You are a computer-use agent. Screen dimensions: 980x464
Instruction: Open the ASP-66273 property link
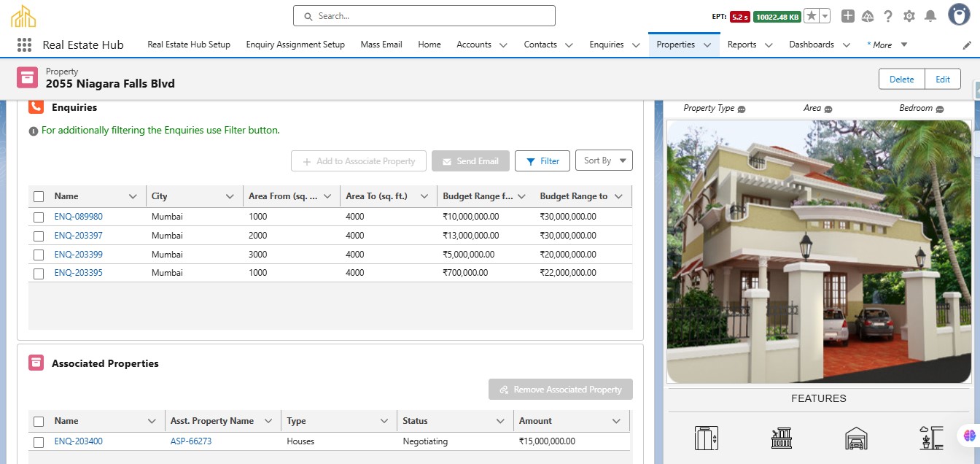[x=191, y=441]
